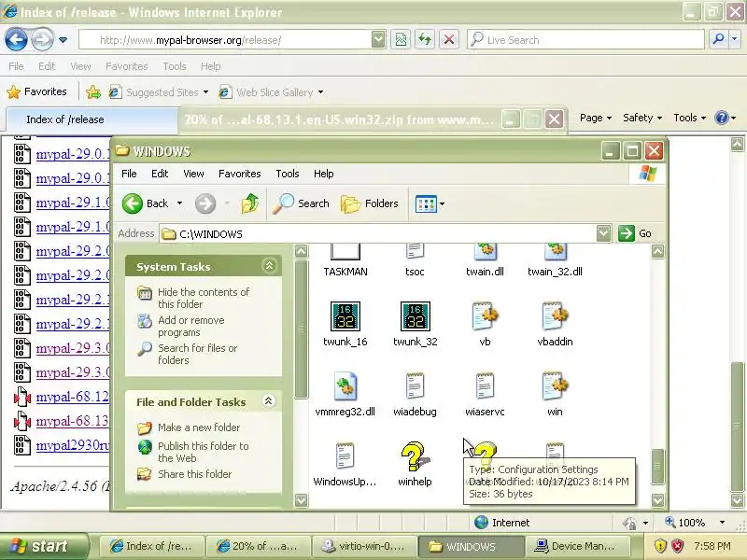Open mypal2930ru download link
This screenshot has width=747, height=560.
click(73, 445)
